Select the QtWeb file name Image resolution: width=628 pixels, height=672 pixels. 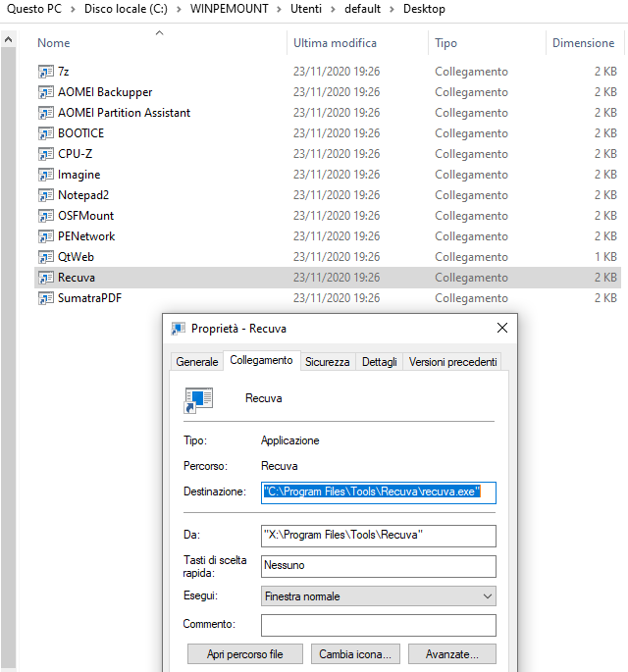[76, 257]
